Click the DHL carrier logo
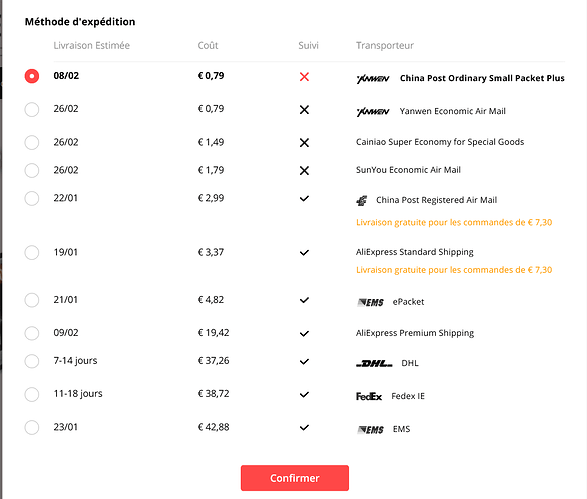587x499 pixels. [374, 363]
